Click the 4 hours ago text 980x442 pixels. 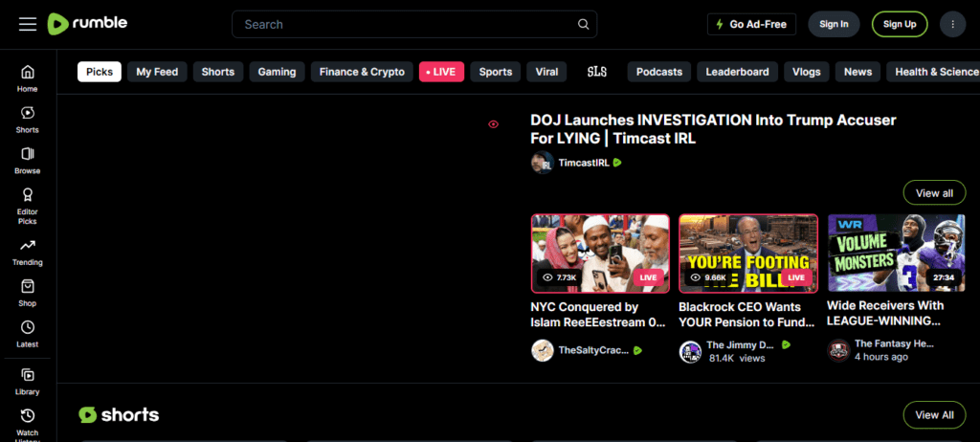pos(881,357)
